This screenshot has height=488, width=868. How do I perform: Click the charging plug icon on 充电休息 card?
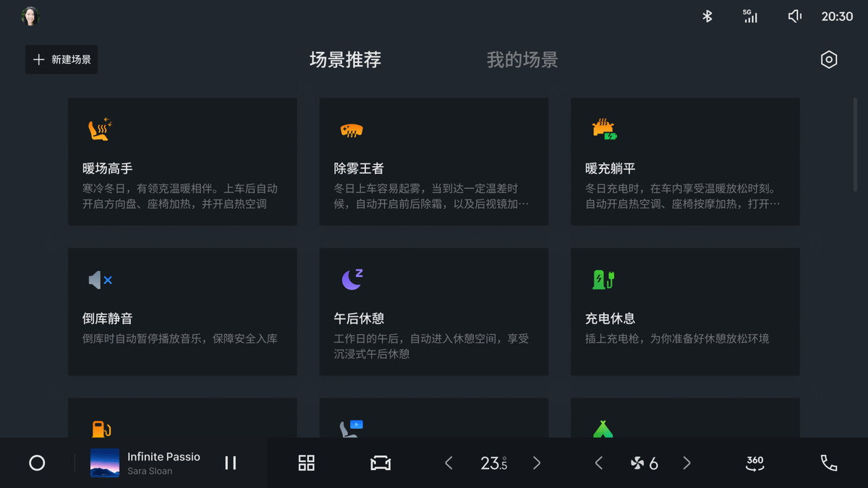[603, 280]
